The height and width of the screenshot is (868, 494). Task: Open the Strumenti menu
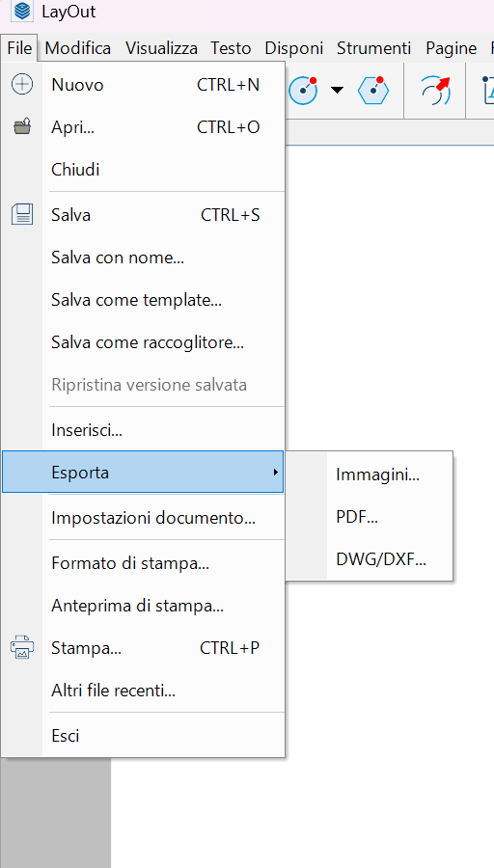pos(373,48)
